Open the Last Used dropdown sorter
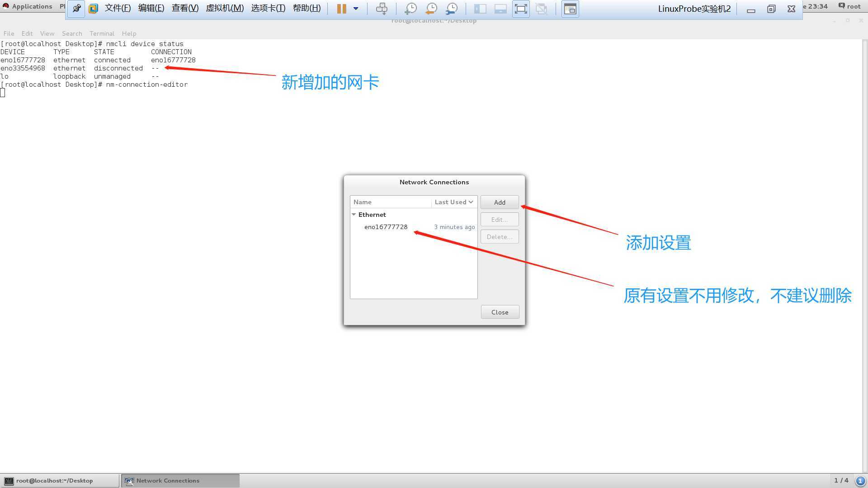 click(454, 202)
